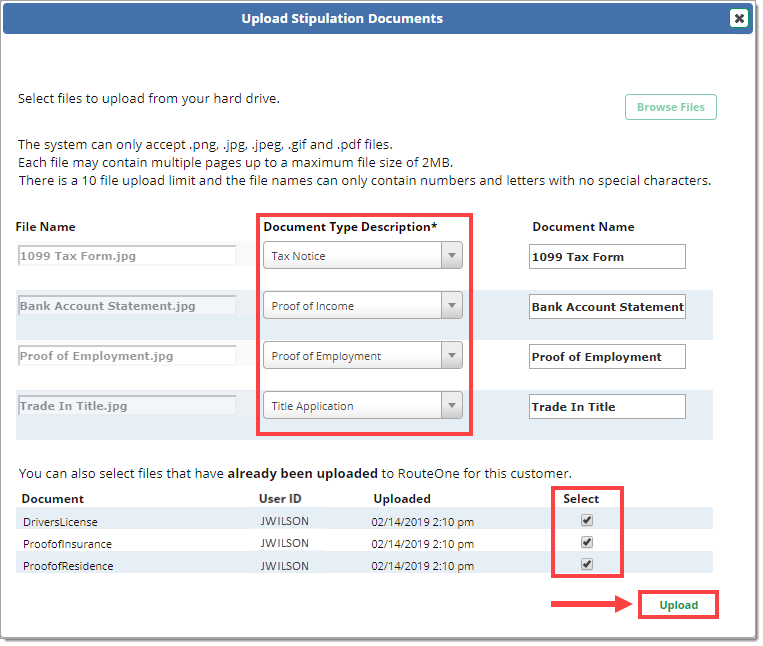Expand the Title Application dropdown
The height and width of the screenshot is (646, 763).
click(362, 406)
